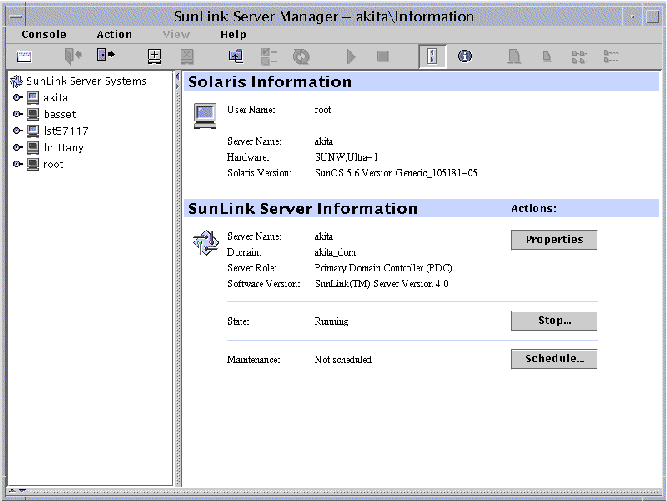Screen dimensions: 667x501
Task: Click the grayed-out checklist toolbar icon
Action: click(268, 56)
